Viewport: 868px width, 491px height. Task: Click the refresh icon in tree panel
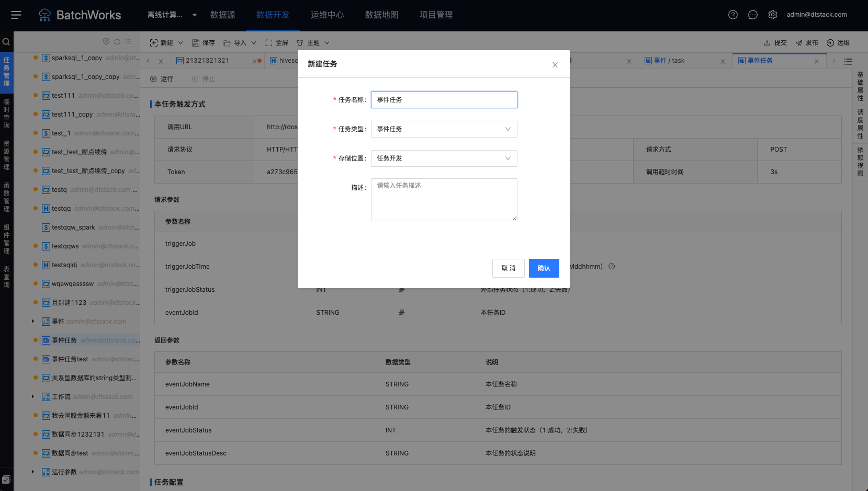[117, 41]
